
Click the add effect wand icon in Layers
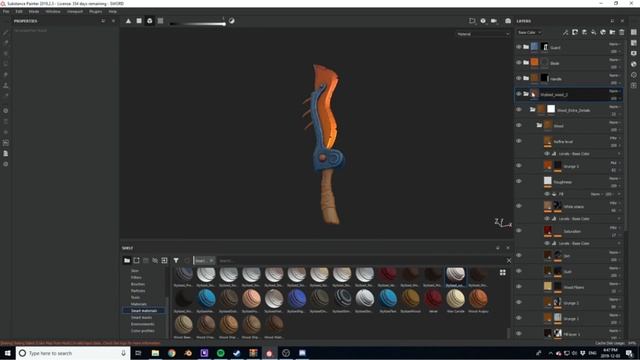pyautogui.click(x=565, y=32)
